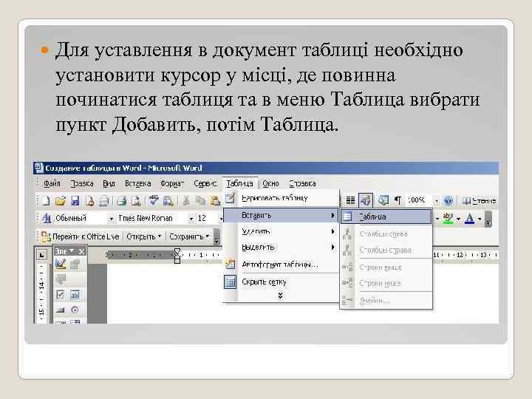Click the Columns icon in toolbar
The image size is (532, 399).
click(x=350, y=200)
